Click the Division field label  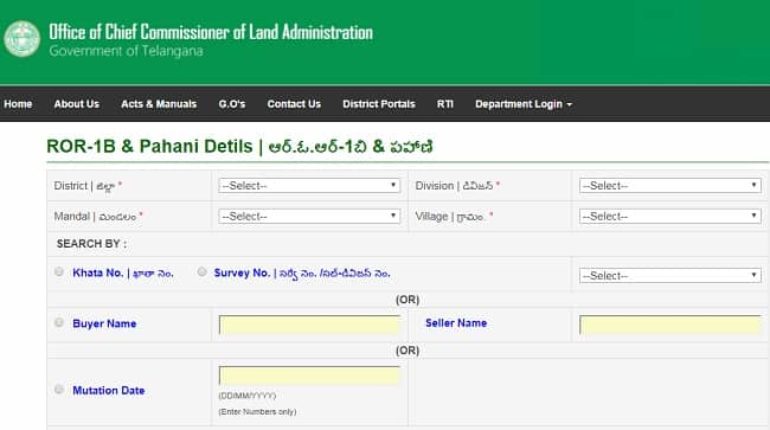[457, 186]
